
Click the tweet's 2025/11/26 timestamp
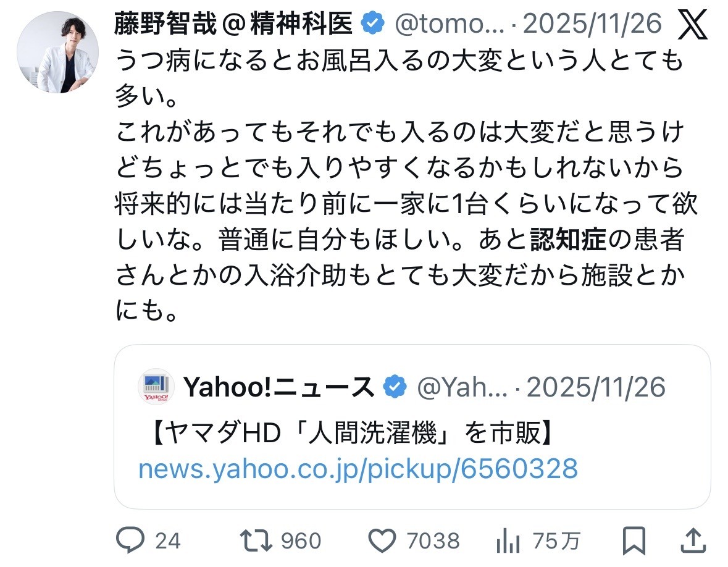pos(593,24)
